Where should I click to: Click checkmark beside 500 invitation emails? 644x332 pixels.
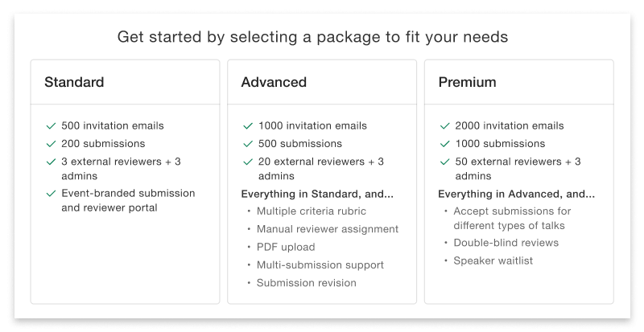point(51,126)
